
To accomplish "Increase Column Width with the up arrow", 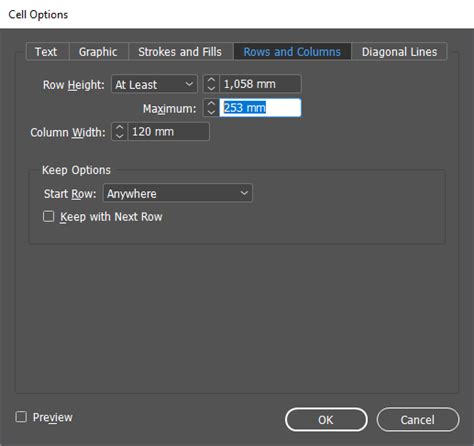I will [x=120, y=128].
